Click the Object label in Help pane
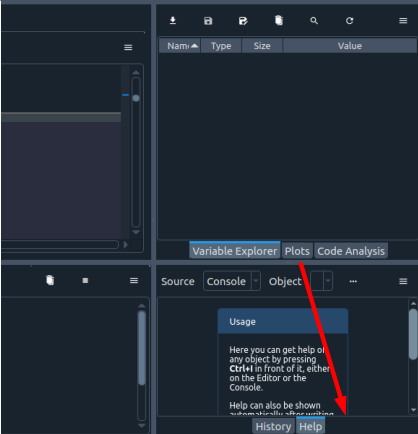This screenshot has width=418, height=434. tap(285, 281)
